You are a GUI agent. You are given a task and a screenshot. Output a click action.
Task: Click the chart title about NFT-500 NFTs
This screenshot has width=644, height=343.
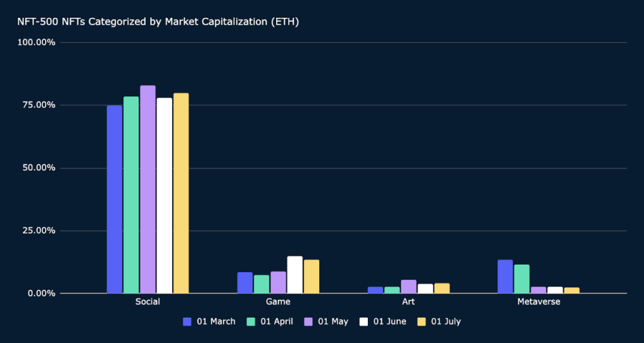[158, 22]
